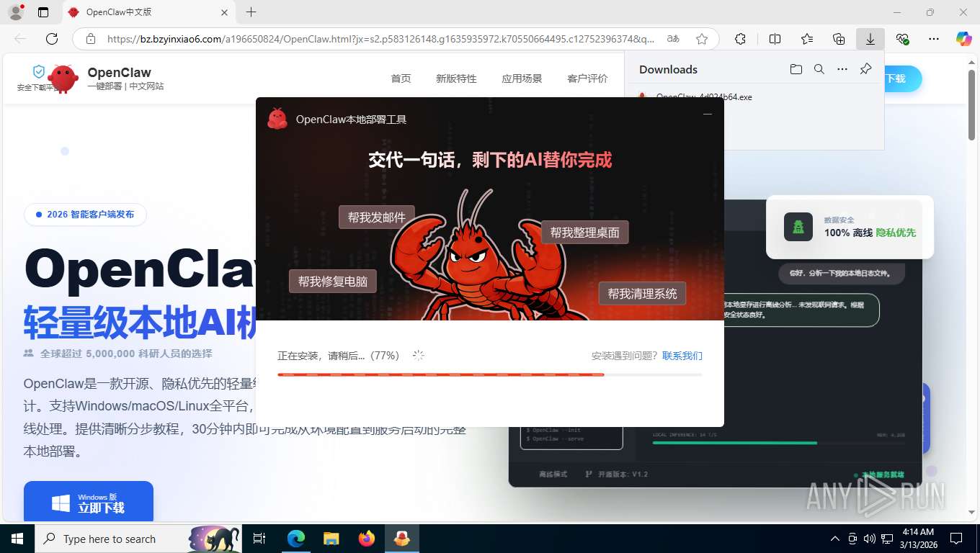
Task: Open the notification center icon
Action: (x=956, y=539)
